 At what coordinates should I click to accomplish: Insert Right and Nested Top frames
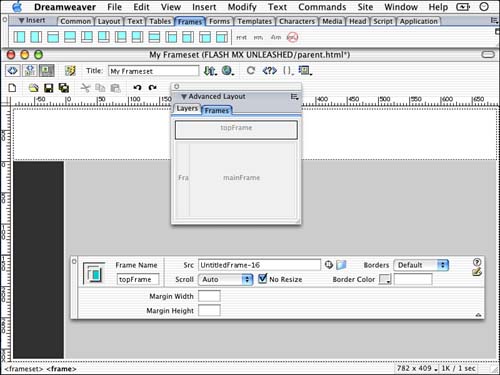click(188, 37)
